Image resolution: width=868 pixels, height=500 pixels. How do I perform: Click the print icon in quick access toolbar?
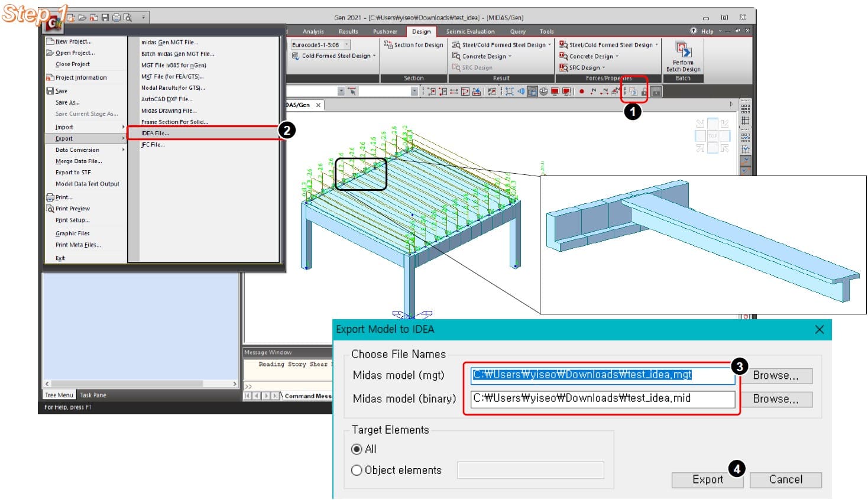[x=116, y=18]
